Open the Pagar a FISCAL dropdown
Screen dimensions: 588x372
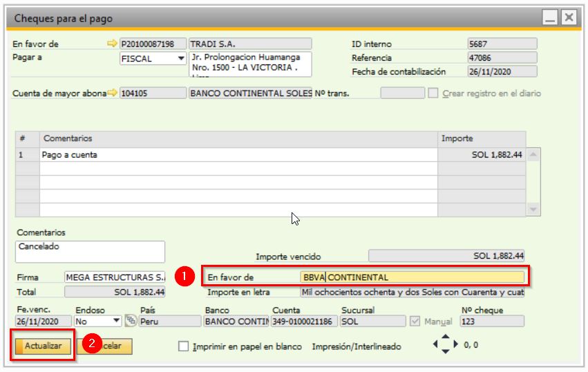[181, 59]
